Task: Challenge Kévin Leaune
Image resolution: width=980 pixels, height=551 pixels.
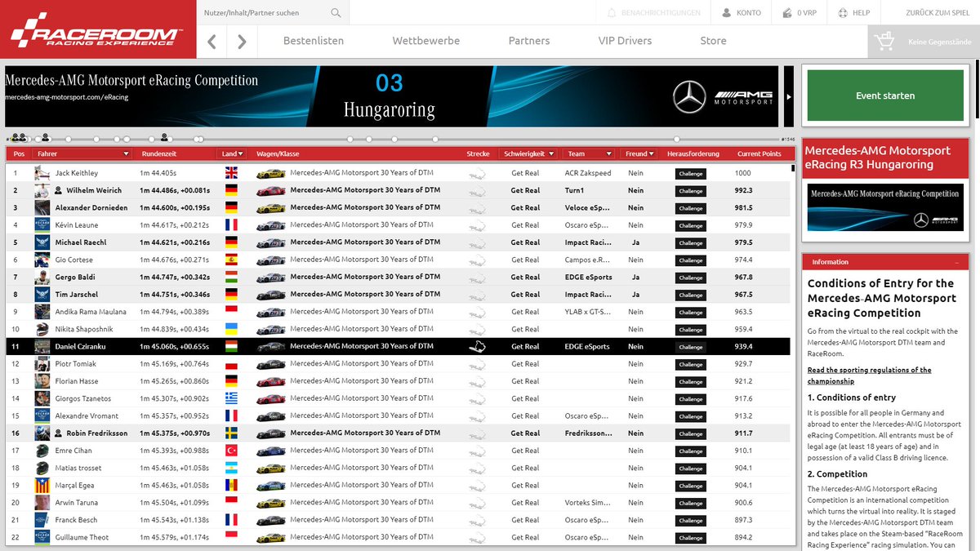Action: (690, 225)
